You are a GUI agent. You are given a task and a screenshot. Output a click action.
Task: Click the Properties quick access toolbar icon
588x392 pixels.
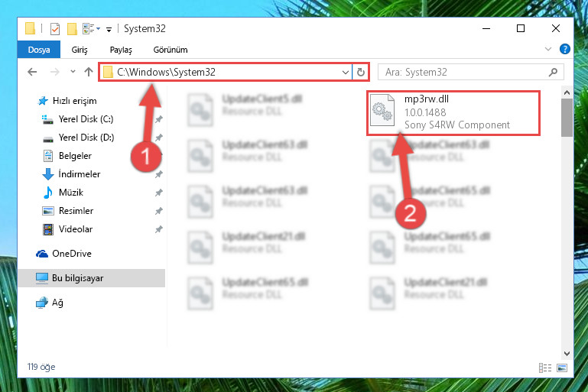pyautogui.click(x=55, y=28)
